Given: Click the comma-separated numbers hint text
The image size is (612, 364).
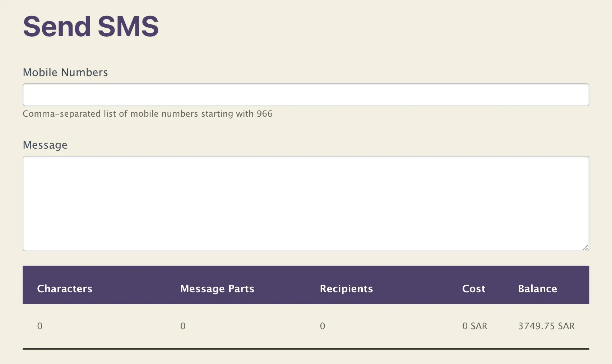Looking at the screenshot, I should coord(148,114).
